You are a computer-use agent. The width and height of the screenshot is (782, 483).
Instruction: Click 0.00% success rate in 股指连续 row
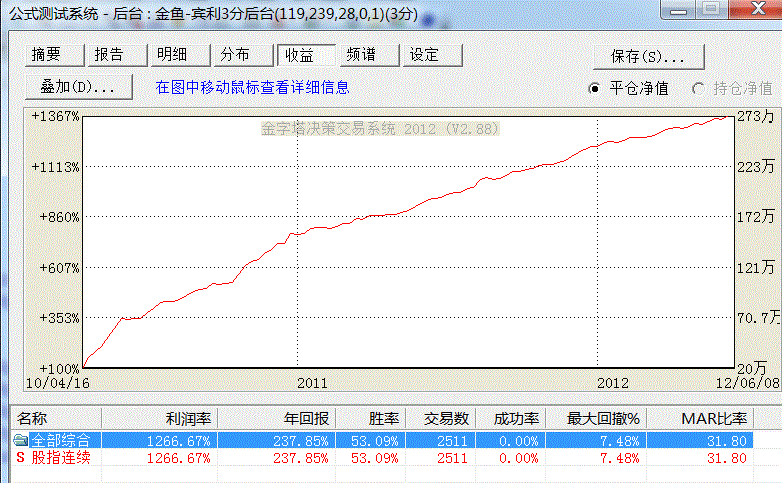[519, 458]
